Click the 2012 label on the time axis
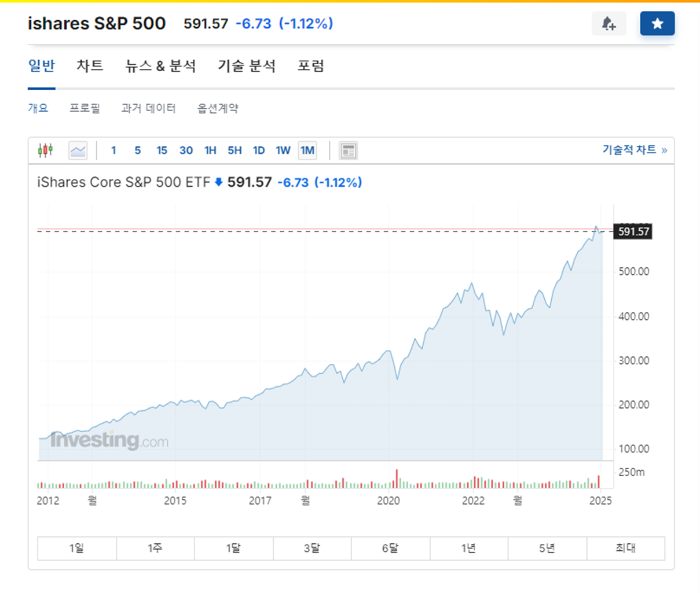This screenshot has height=593, width=700. 48,501
